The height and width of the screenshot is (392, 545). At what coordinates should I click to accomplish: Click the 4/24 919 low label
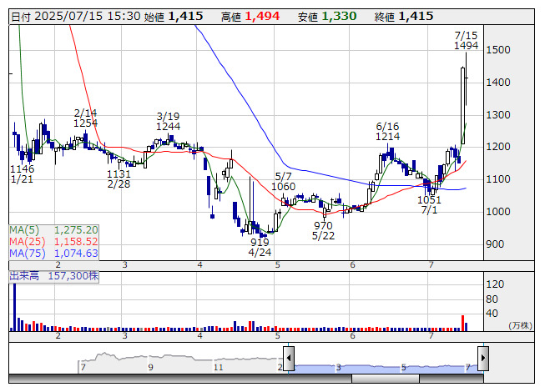coord(260,247)
